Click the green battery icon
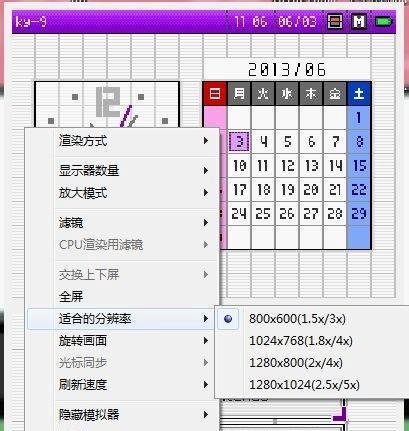Viewport: 409px width, 431px height. [384, 22]
